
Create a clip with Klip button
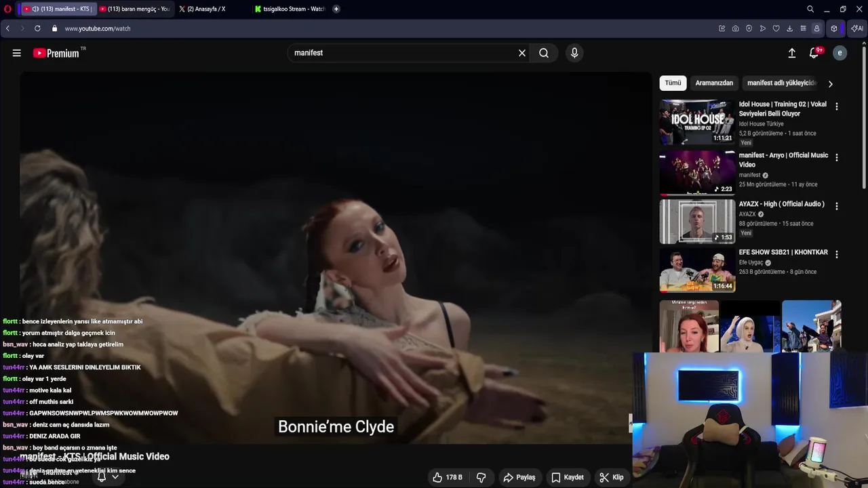pyautogui.click(x=612, y=477)
